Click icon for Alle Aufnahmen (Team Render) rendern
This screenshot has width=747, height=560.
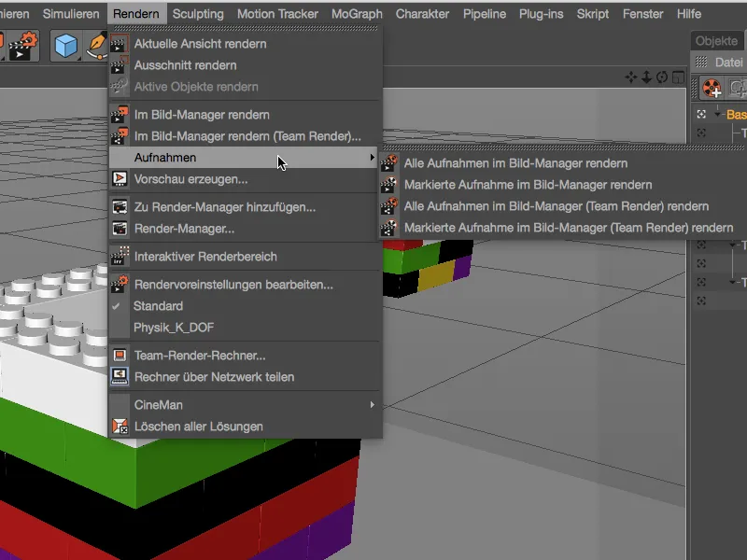point(389,206)
